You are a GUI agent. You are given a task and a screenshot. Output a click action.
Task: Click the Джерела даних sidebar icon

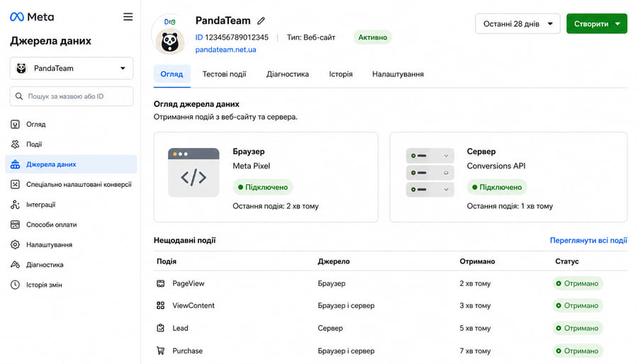point(15,164)
